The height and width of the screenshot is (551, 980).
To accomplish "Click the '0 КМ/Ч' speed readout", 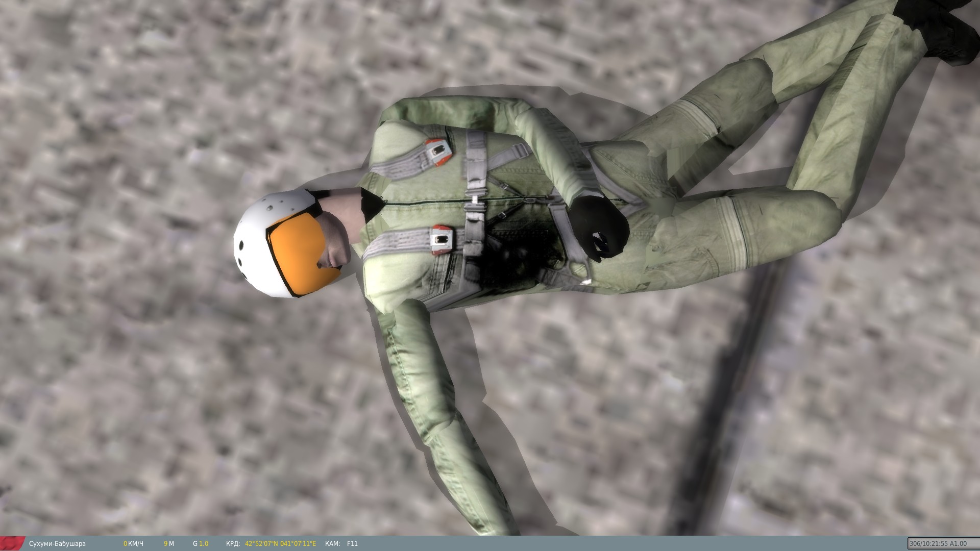I will coord(133,544).
